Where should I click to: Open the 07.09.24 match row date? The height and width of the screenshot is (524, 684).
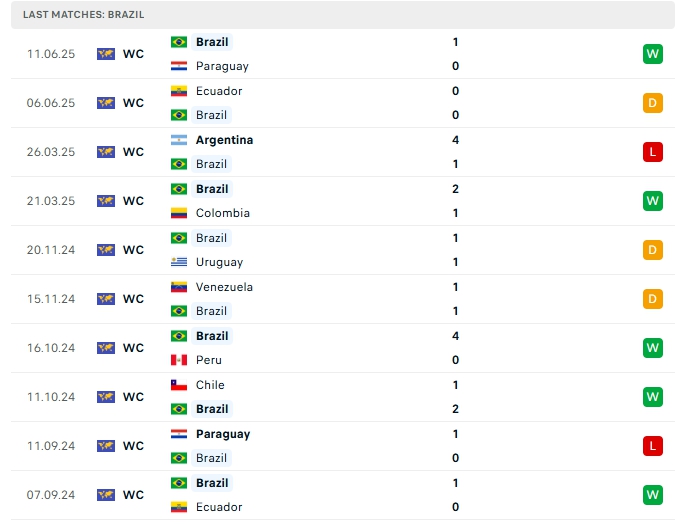(51, 495)
